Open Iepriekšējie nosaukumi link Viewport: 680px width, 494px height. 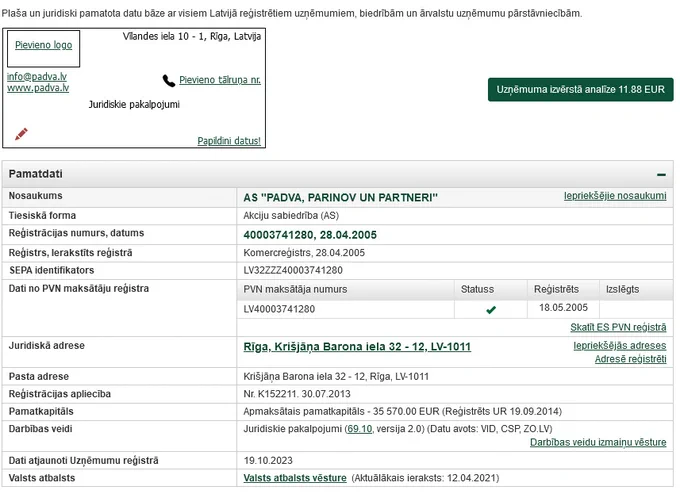pyautogui.click(x=615, y=196)
